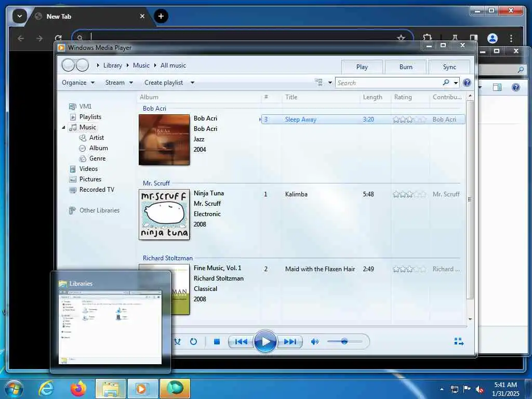Open the Burn tab
The image size is (532, 399).
[406, 67]
